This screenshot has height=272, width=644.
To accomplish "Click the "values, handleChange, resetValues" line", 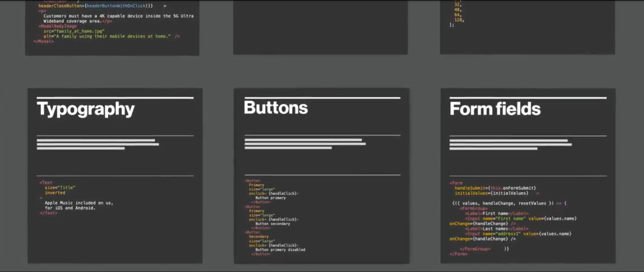I will pyautogui.click(x=509, y=203).
